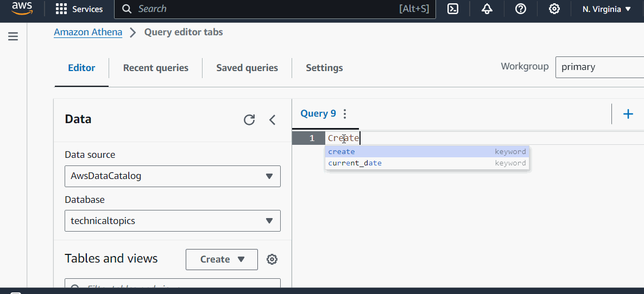Image resolution: width=644 pixels, height=294 pixels.
Task: Open the notifications bell
Action: tap(487, 9)
